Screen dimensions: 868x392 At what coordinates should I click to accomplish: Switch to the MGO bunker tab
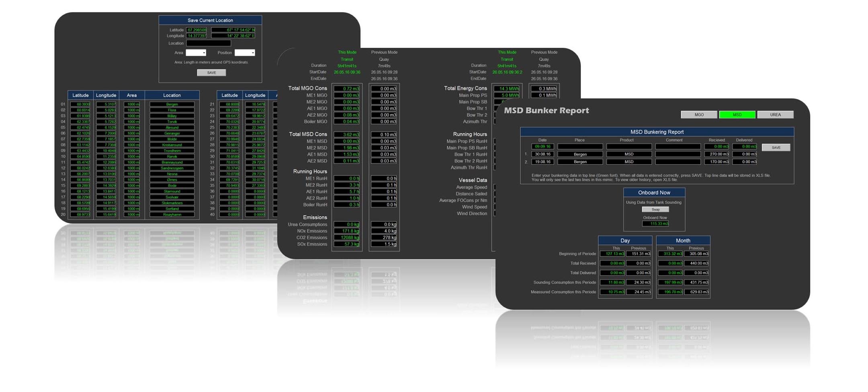click(699, 115)
